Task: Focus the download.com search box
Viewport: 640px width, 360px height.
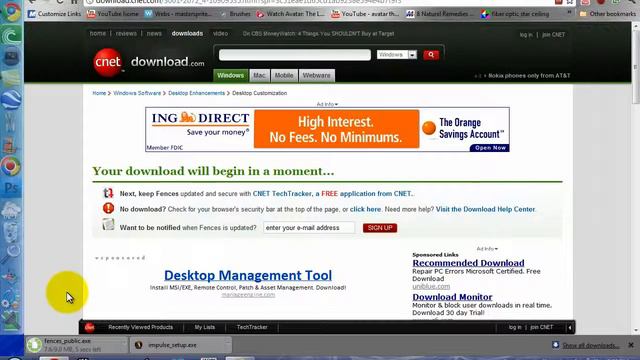Action: 295,55
